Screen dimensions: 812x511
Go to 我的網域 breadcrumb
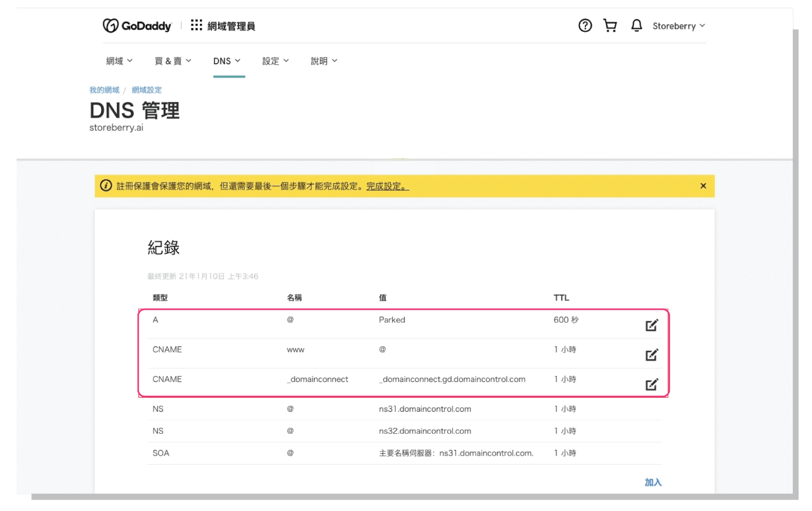(104, 90)
